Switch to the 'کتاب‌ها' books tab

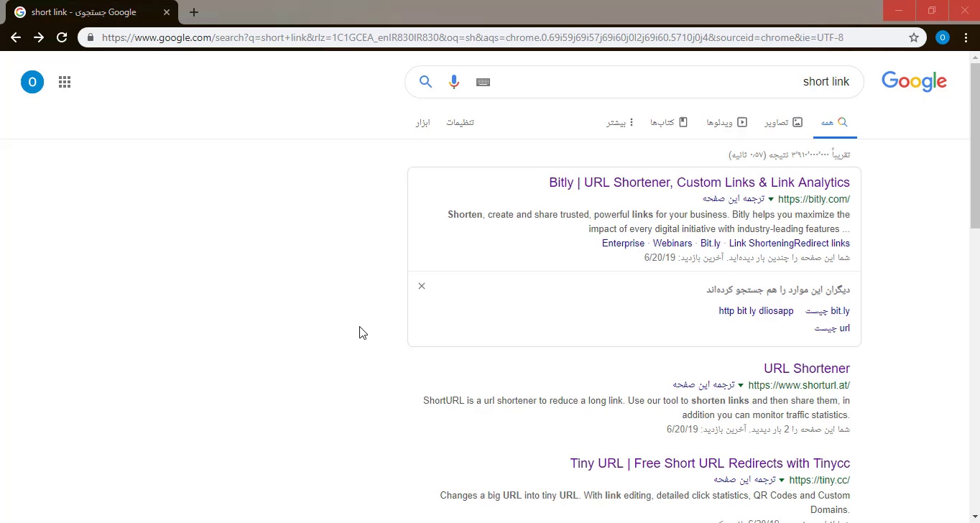[669, 122]
